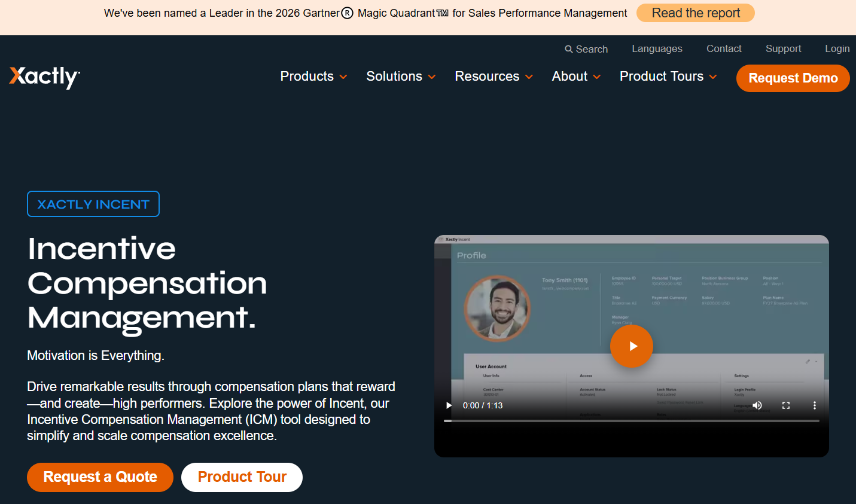This screenshot has width=856, height=504.
Task: Open the site Search
Action: (586, 49)
